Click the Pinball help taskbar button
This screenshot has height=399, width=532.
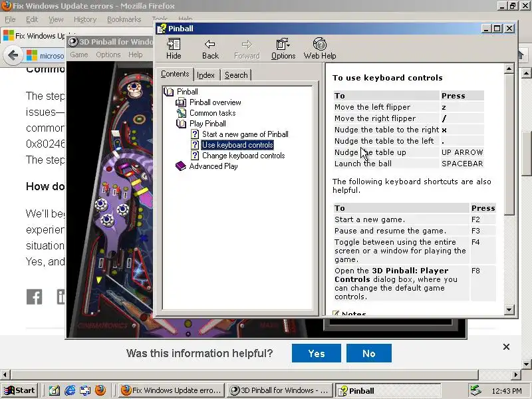pos(388,390)
